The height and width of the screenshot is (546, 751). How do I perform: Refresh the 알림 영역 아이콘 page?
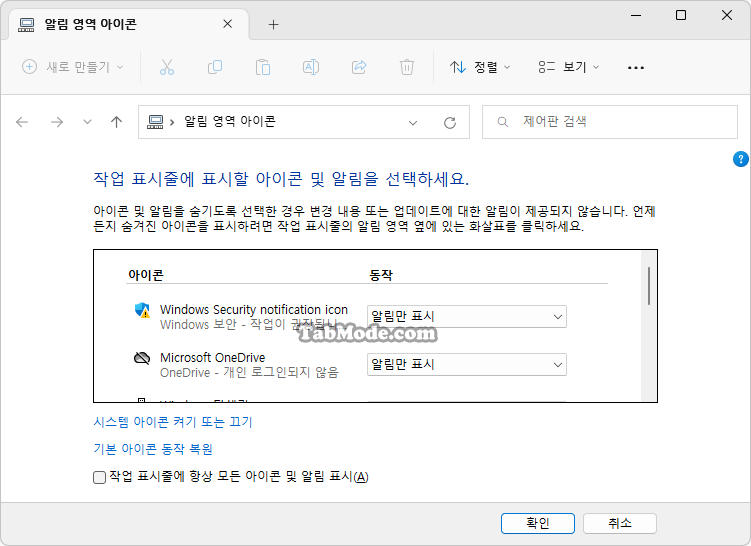coord(450,123)
